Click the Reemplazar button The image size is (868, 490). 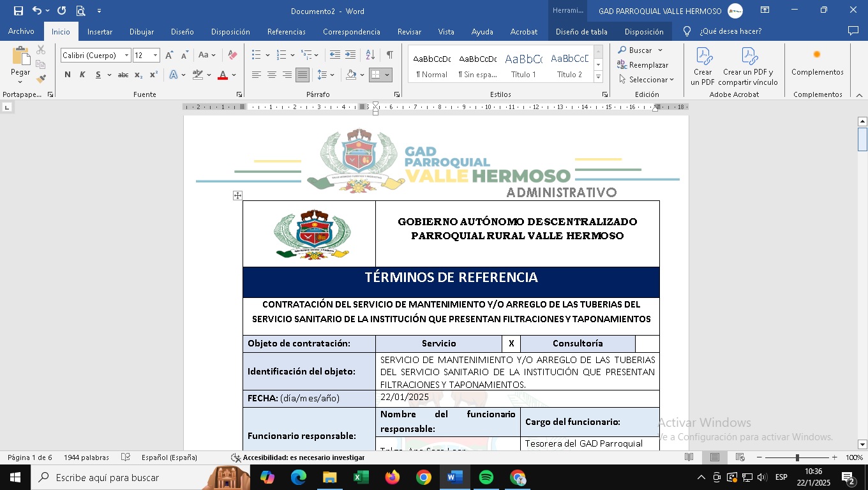(643, 65)
